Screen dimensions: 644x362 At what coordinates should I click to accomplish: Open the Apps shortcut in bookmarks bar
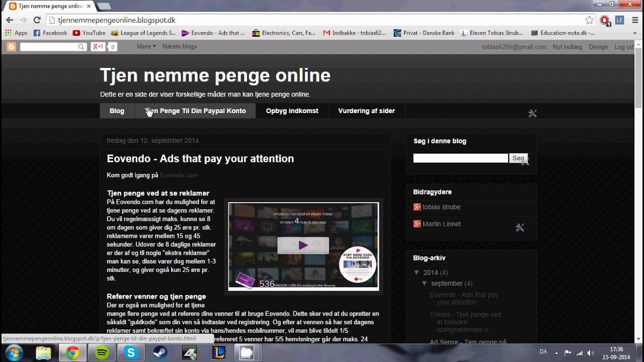[x=16, y=33]
